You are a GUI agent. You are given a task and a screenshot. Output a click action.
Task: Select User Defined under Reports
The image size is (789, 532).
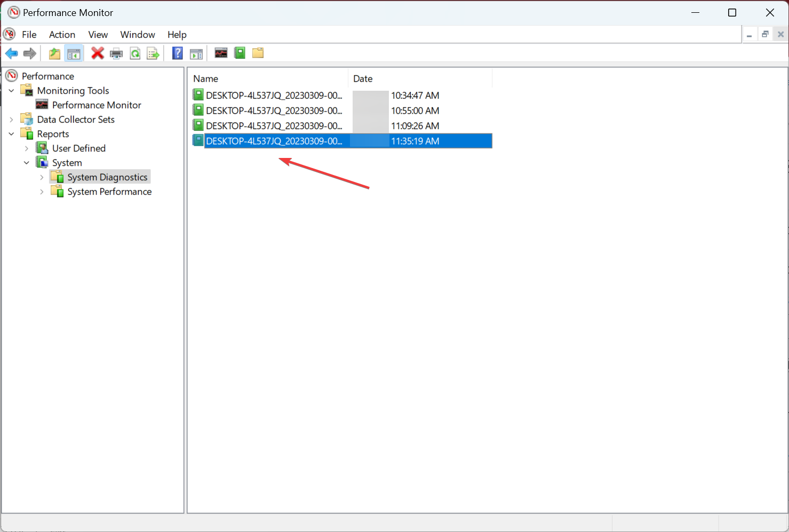(x=79, y=148)
